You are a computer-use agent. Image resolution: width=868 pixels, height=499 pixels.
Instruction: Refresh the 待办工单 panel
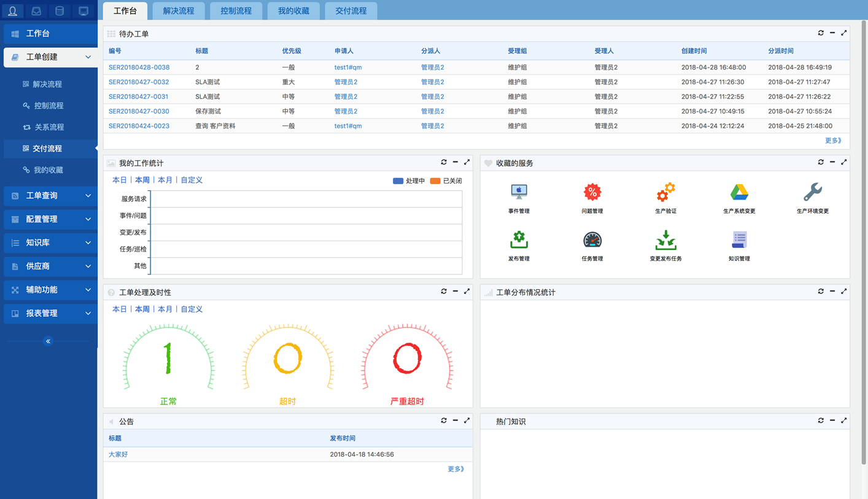pyautogui.click(x=821, y=33)
